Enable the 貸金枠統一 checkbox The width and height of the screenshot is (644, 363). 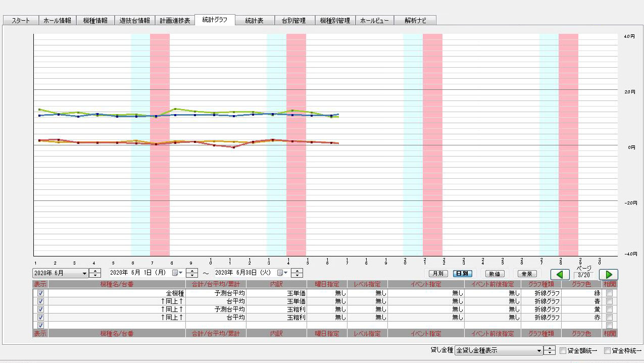pos(608,350)
